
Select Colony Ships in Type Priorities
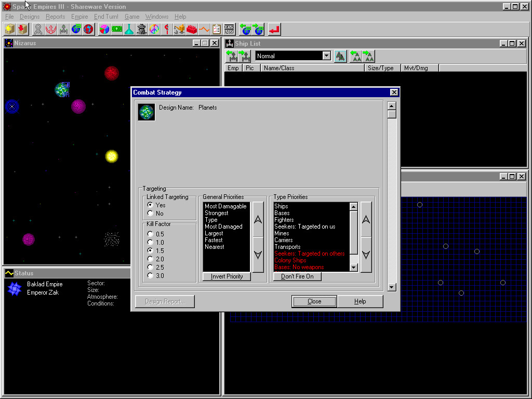click(290, 260)
